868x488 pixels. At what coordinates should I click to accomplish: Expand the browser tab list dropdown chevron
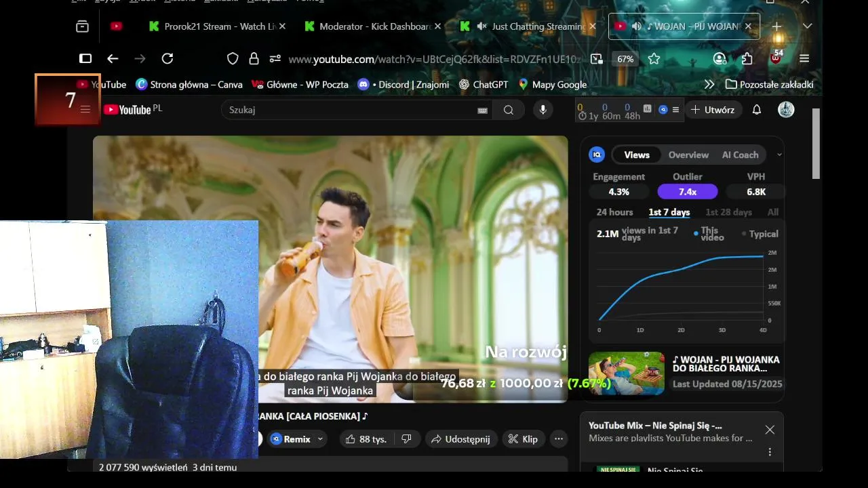click(x=807, y=26)
